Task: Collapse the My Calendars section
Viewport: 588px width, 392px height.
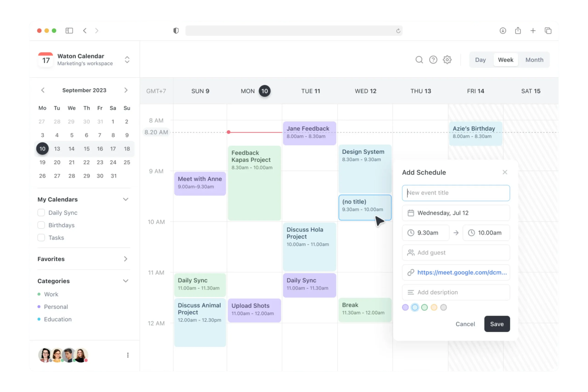Action: tap(126, 199)
